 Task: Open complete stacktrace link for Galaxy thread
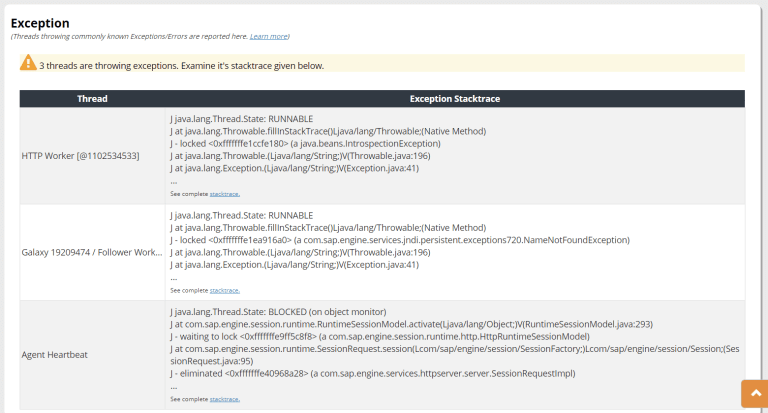pyautogui.click(x=225, y=290)
